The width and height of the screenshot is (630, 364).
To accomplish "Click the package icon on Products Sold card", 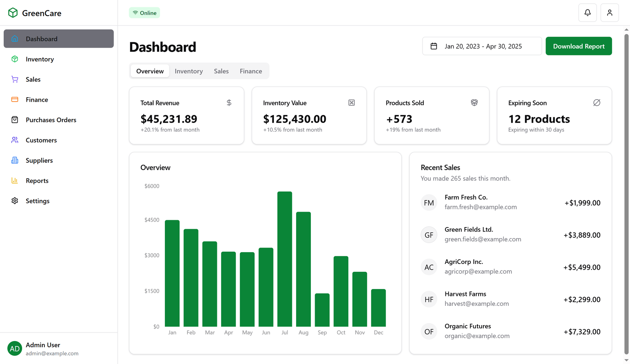I will 475,102.
